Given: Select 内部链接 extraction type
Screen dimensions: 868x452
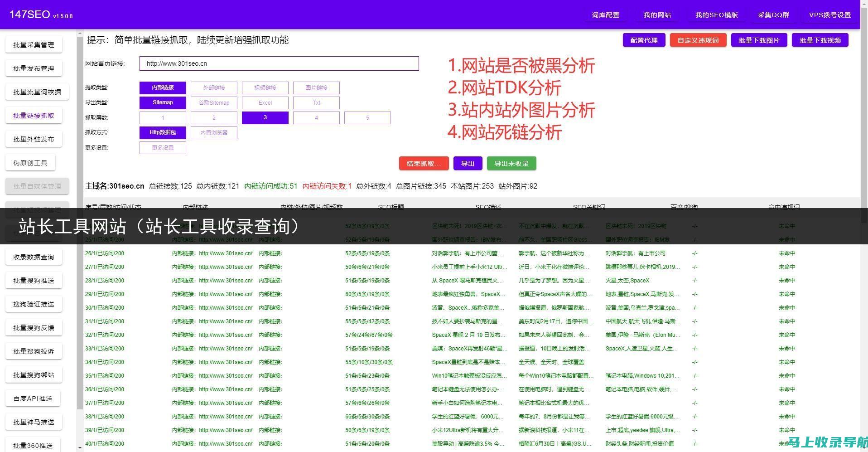Looking at the screenshot, I should pos(163,87).
